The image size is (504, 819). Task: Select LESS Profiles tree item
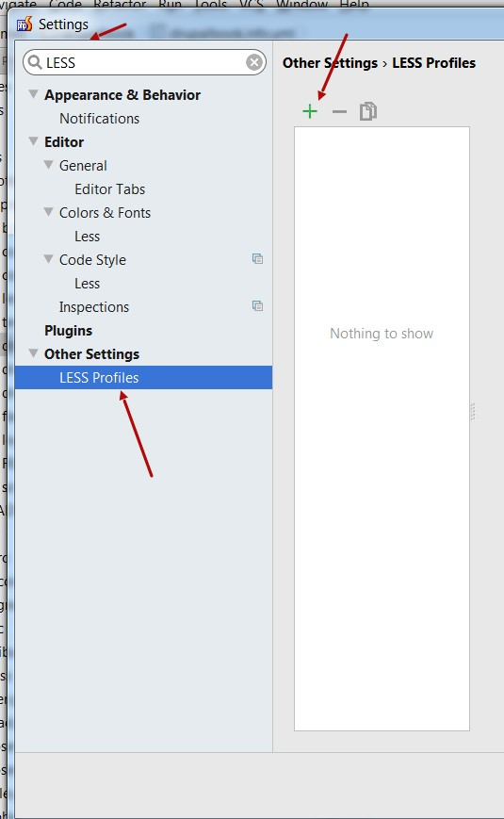coord(143,377)
